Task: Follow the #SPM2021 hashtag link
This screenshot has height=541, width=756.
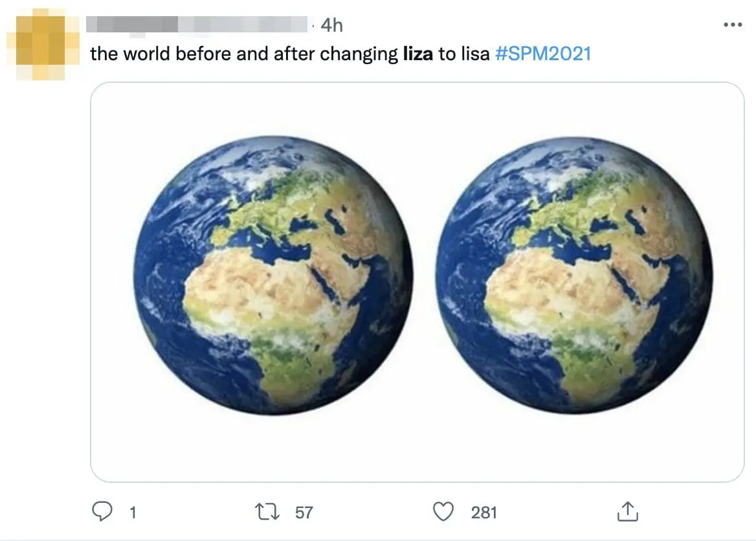Action: (543, 54)
